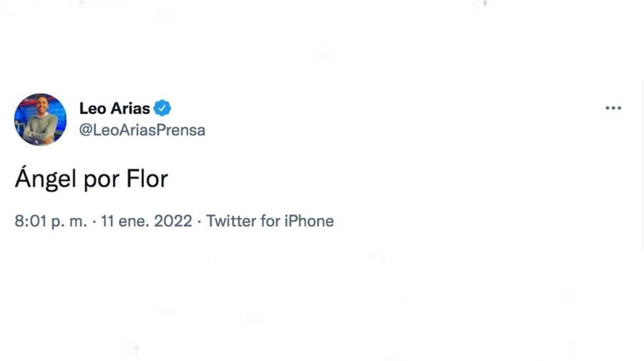Open Leo Arias's round profile picture

tap(40, 119)
